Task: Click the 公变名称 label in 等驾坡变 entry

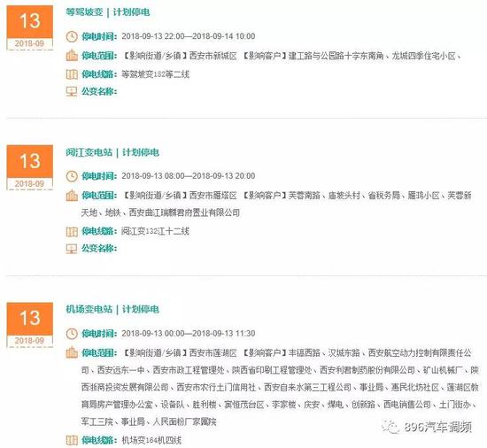Action: point(99,91)
